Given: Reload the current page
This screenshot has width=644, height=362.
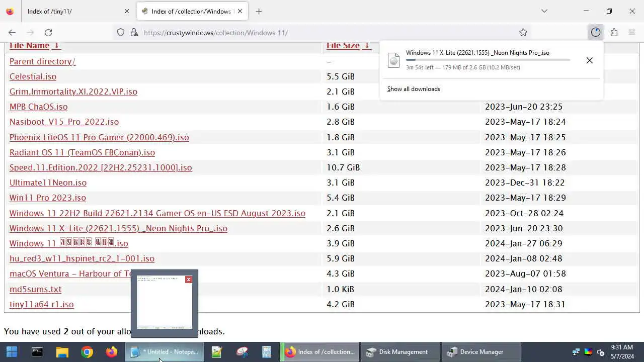Looking at the screenshot, I should pyautogui.click(x=48, y=32).
